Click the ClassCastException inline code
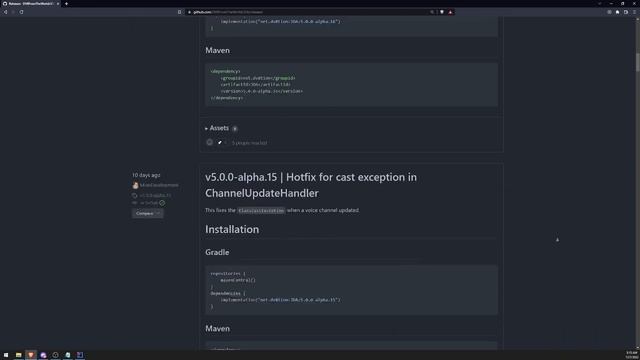This screenshot has height=360, width=640. pos(261,211)
